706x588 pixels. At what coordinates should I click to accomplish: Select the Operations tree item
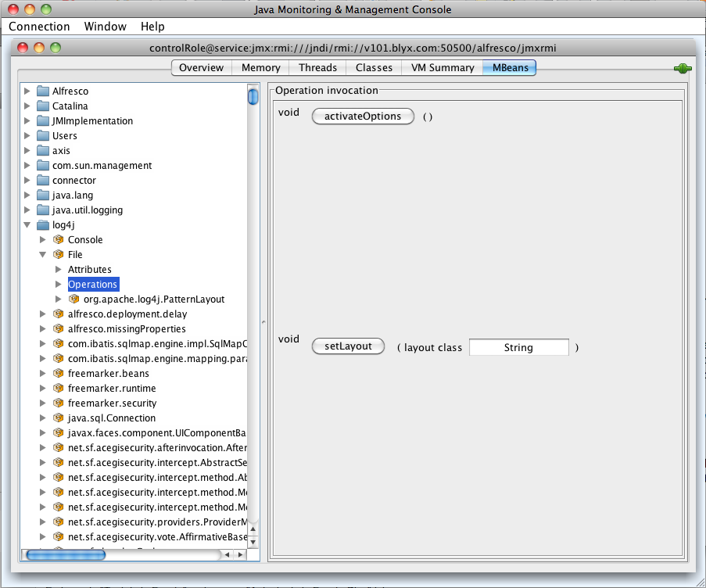tap(93, 284)
